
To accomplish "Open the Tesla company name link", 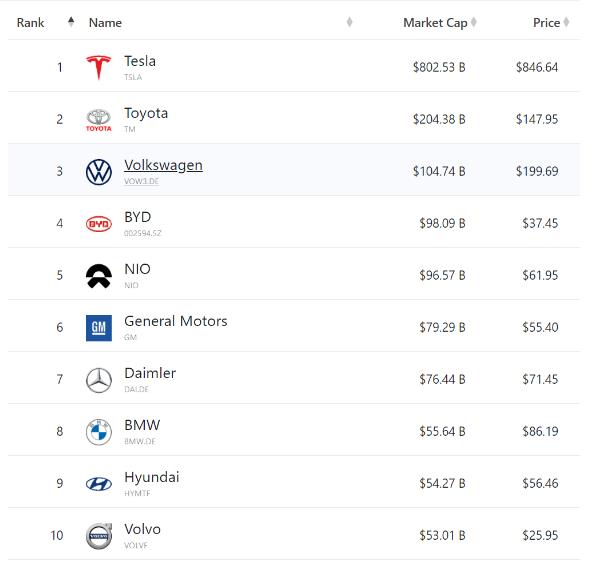I will 140,61.
